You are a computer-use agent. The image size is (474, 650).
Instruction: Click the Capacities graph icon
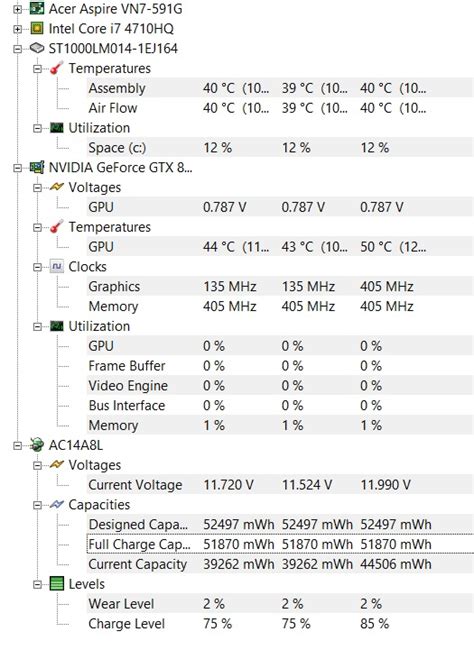tap(57, 504)
